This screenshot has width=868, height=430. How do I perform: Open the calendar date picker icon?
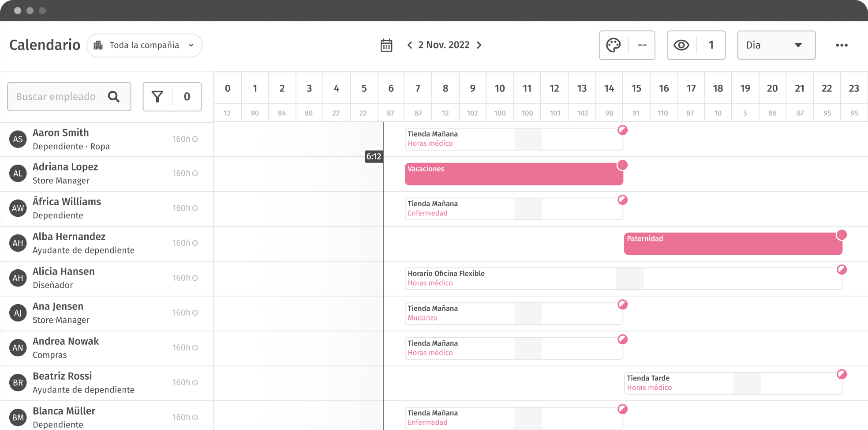386,45
